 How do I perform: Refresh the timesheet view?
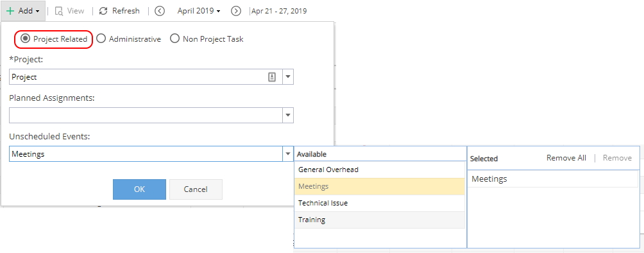[x=119, y=11]
